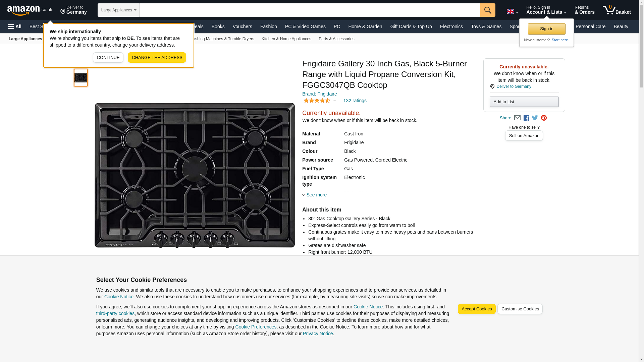Click the Amazon.co.uk logo
This screenshot has width=644, height=362.
pyautogui.click(x=30, y=10)
